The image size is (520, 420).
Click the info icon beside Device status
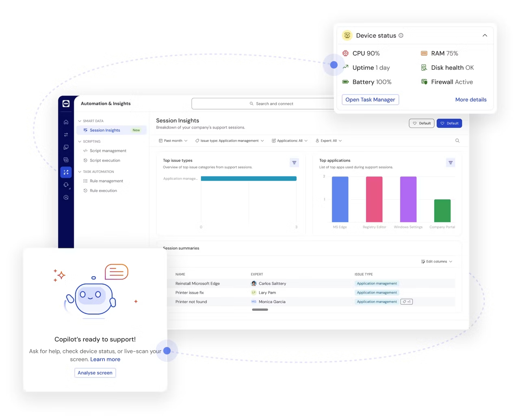401,35
